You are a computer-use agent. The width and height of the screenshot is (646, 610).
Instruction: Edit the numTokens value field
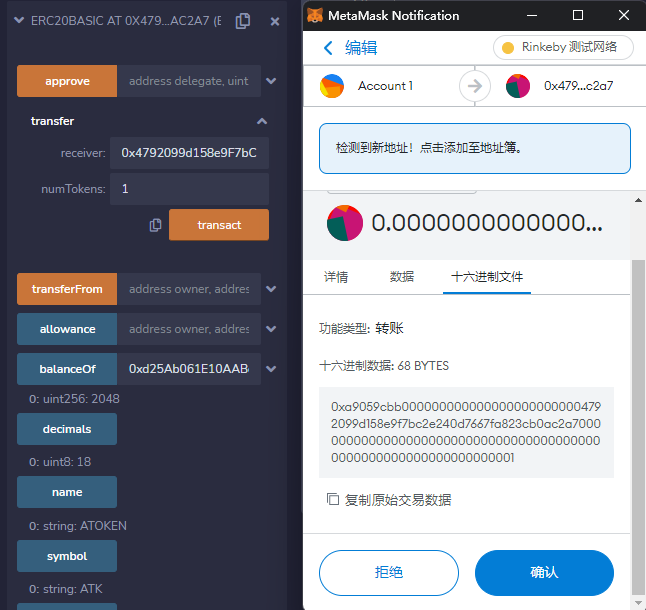(189, 189)
